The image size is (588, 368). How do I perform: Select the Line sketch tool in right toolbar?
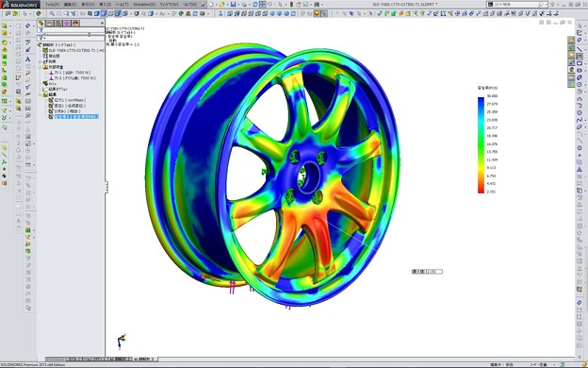[580, 49]
